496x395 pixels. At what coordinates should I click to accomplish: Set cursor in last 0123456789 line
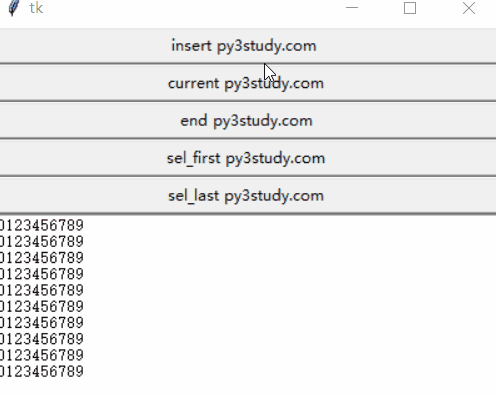coord(42,371)
